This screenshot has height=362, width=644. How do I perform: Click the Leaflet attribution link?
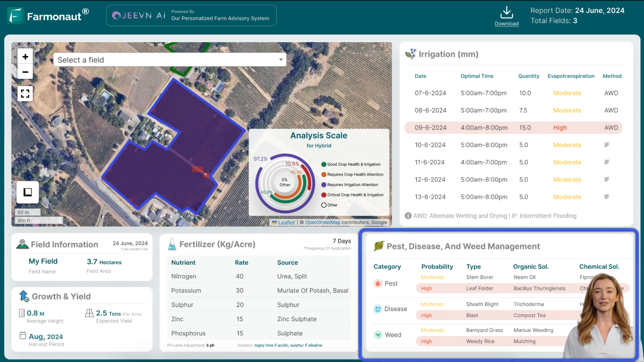287,222
